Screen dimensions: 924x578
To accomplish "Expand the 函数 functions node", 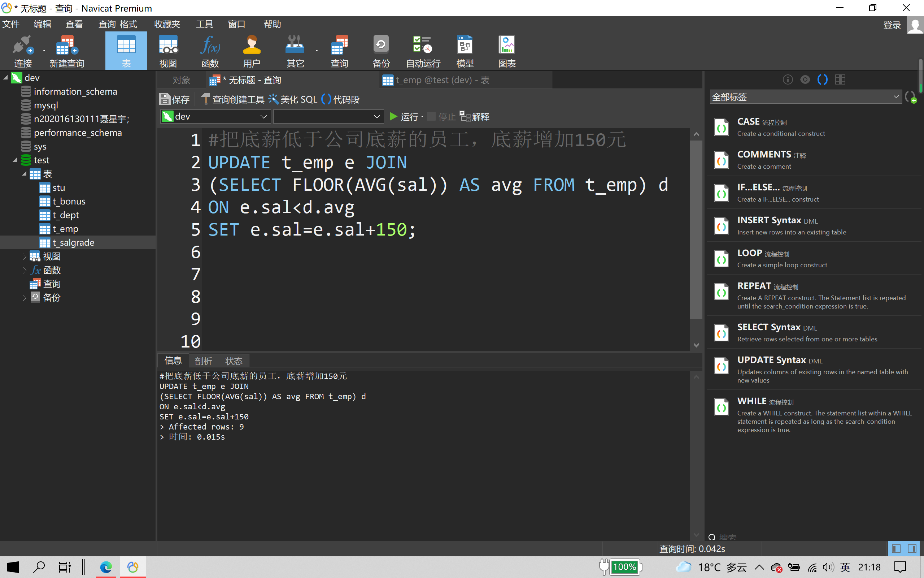I will click(x=24, y=270).
